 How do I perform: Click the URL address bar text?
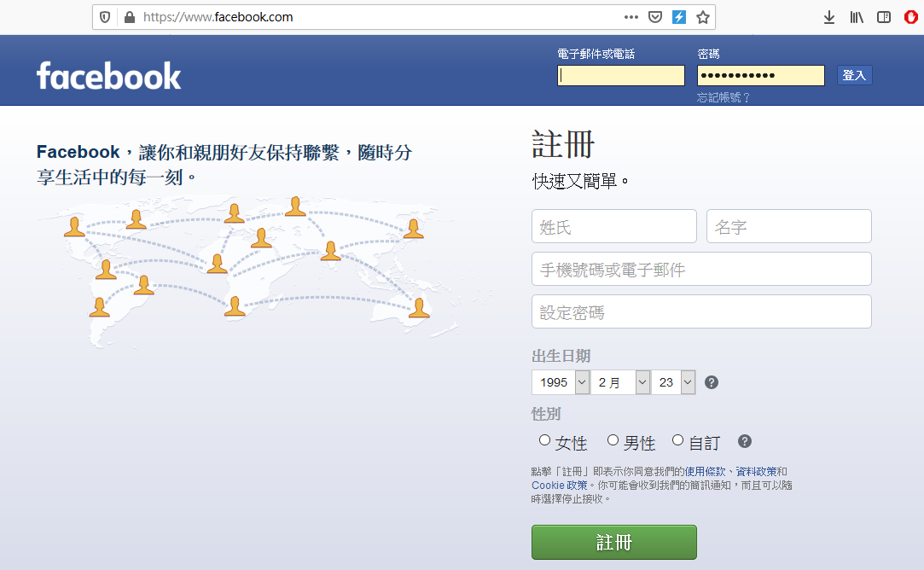218,17
